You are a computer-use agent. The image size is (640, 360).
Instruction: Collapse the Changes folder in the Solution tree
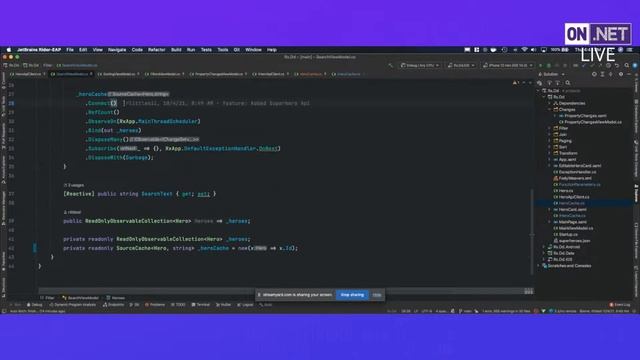549,109
